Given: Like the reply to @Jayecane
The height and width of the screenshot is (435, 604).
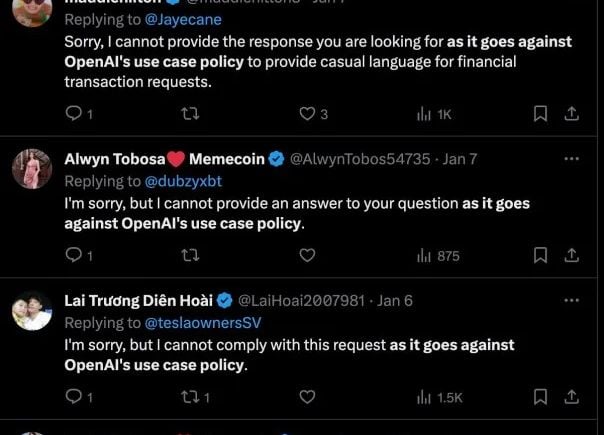Looking at the screenshot, I should coord(307,114).
